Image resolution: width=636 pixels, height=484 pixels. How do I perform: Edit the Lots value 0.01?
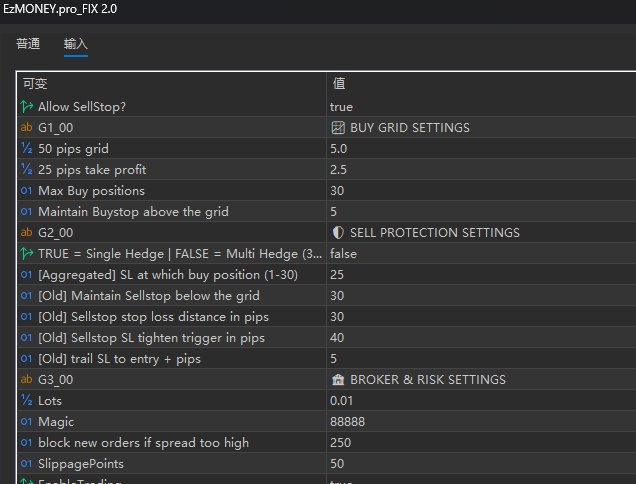[x=341, y=401]
